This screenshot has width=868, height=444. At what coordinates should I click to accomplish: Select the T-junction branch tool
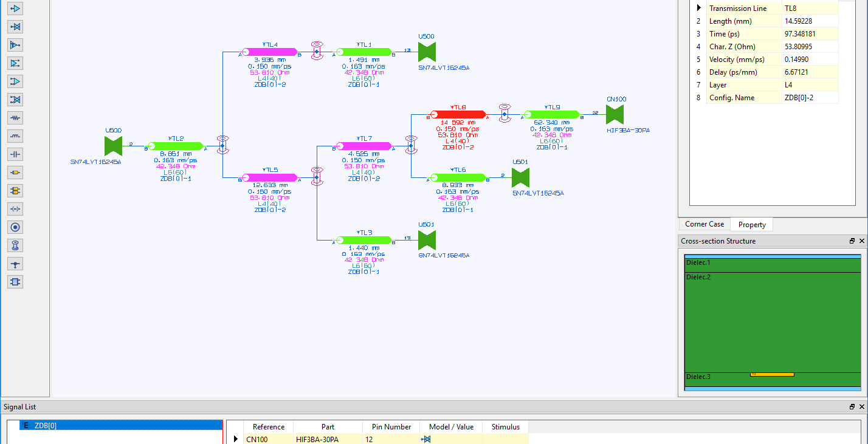(x=15, y=264)
